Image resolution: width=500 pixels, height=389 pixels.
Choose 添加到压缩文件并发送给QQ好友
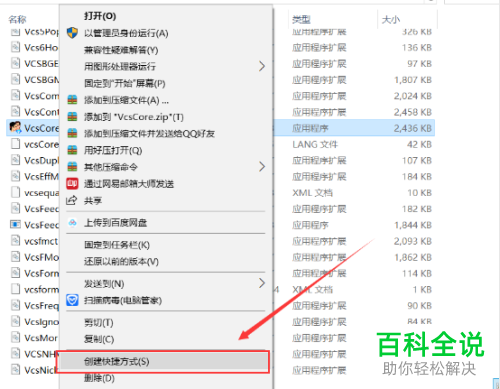[x=149, y=133]
